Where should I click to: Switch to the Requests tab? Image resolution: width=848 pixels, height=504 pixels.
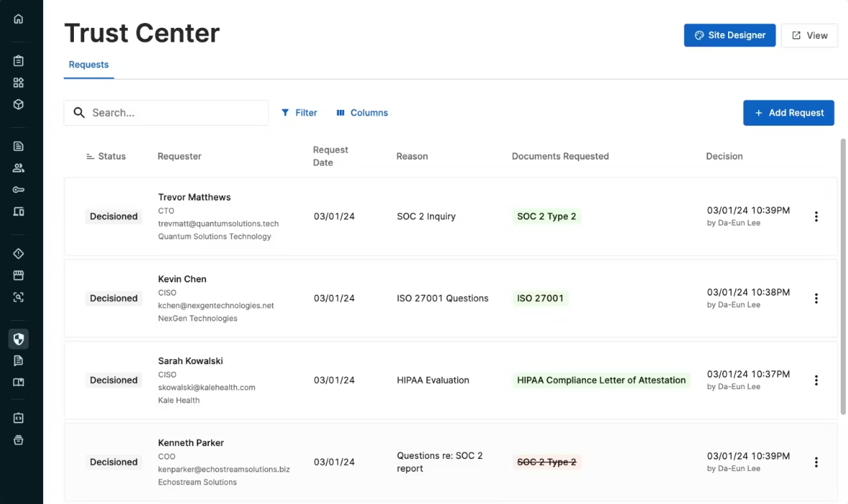coord(88,64)
